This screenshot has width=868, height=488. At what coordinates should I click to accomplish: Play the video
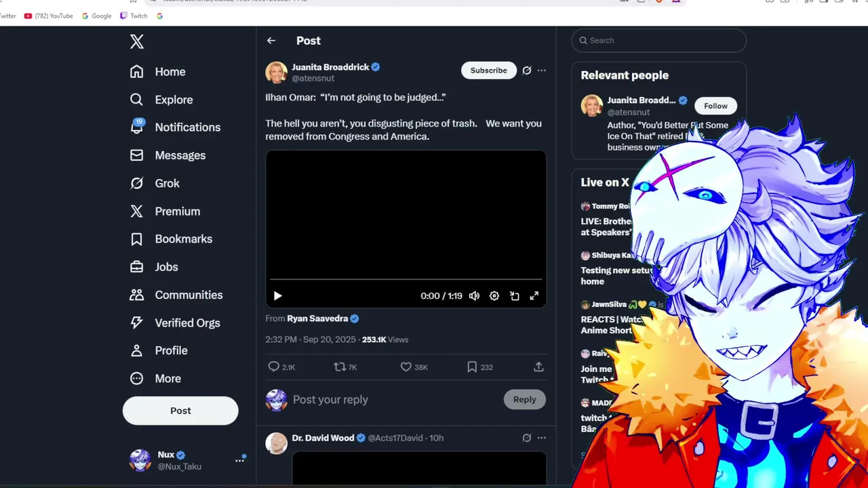pyautogui.click(x=277, y=296)
